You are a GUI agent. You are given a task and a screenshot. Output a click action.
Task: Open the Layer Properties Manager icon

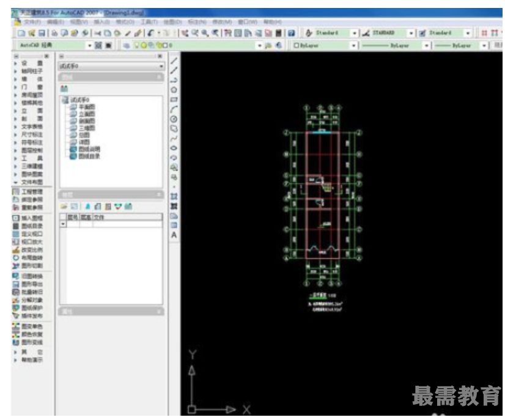pos(127,45)
